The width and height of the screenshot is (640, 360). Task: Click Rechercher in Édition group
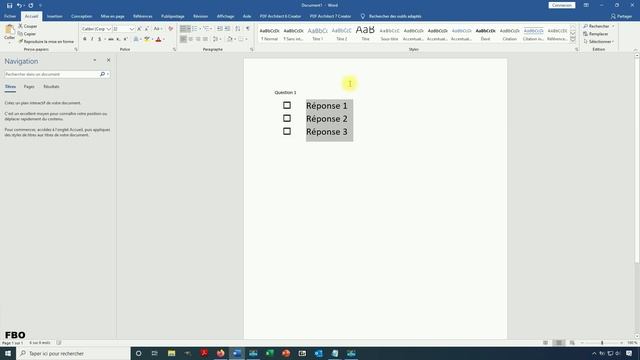click(598, 26)
